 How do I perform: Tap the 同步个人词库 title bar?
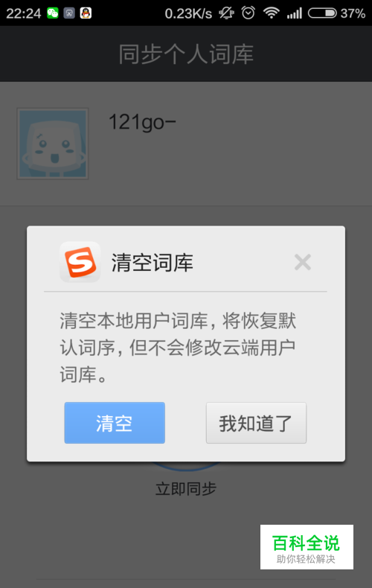186,54
